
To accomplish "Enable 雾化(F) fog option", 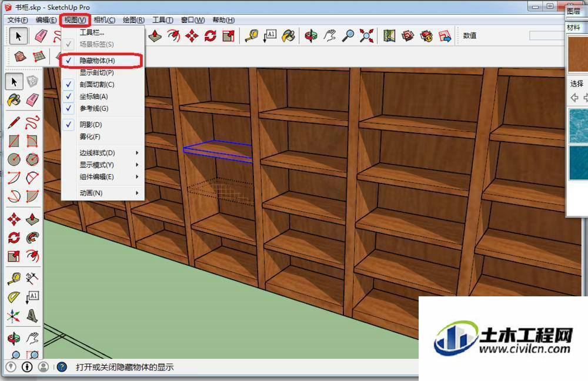I will coord(103,136).
